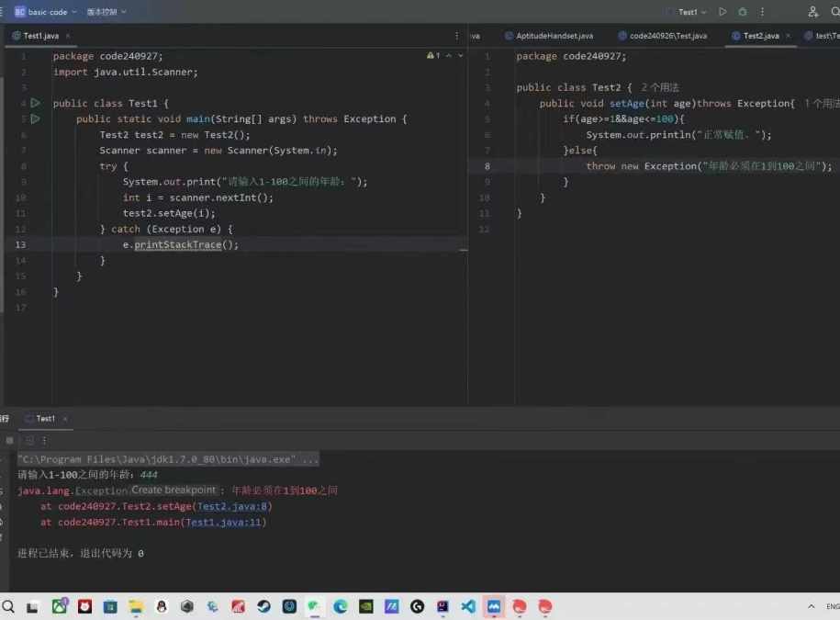Click the 'throw new Exception' statement in Test2.java

(x=709, y=166)
